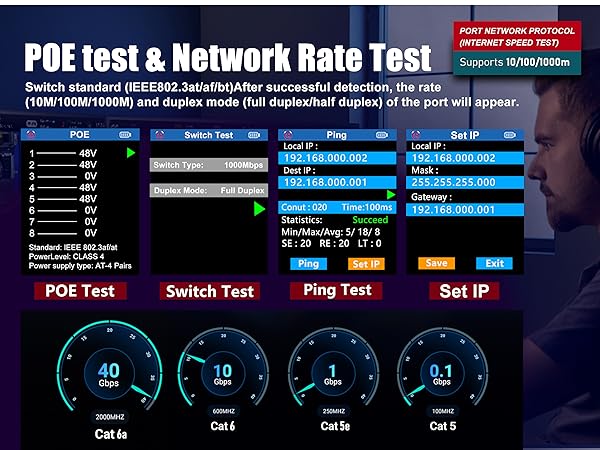600x450 pixels.
Task: Tap the orange Save button
Action: (x=437, y=263)
